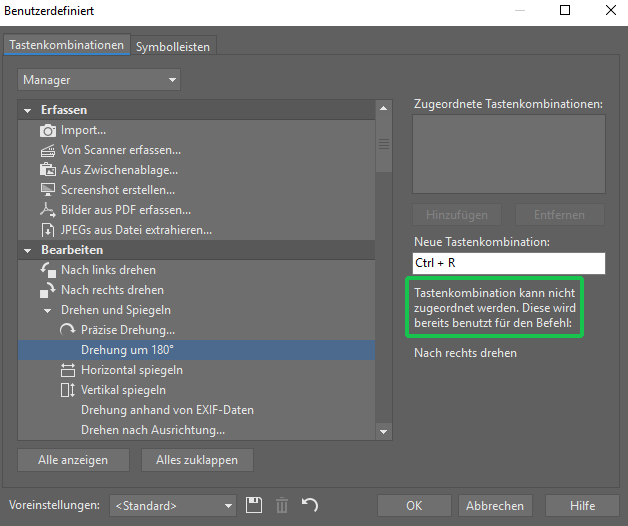Click the Screenshot erstellen monitor icon

coord(48,190)
